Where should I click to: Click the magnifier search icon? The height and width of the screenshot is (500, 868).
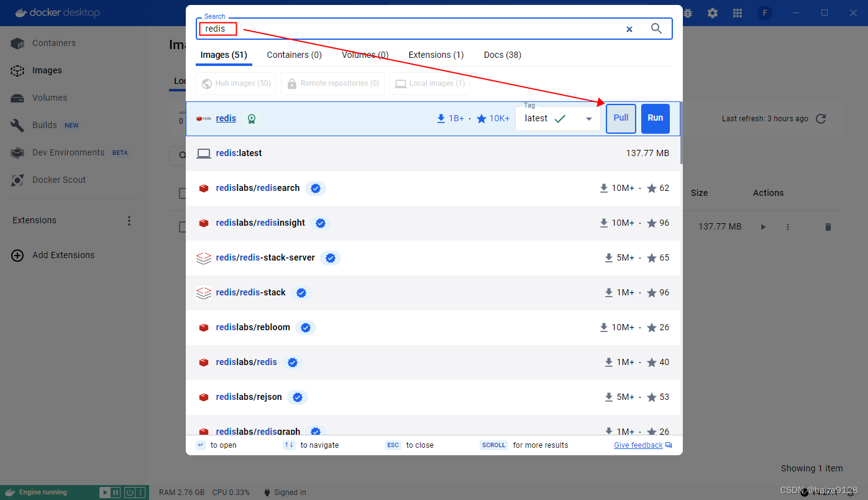click(656, 29)
